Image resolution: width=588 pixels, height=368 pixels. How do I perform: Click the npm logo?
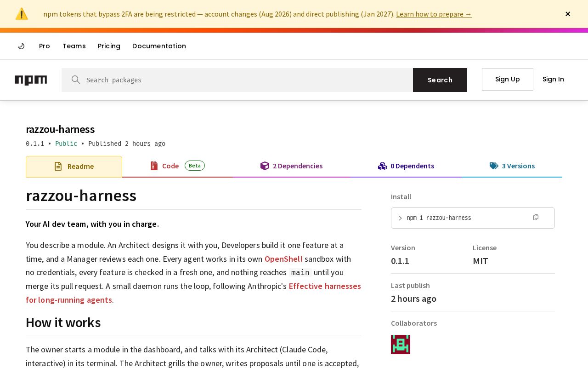pos(31,80)
